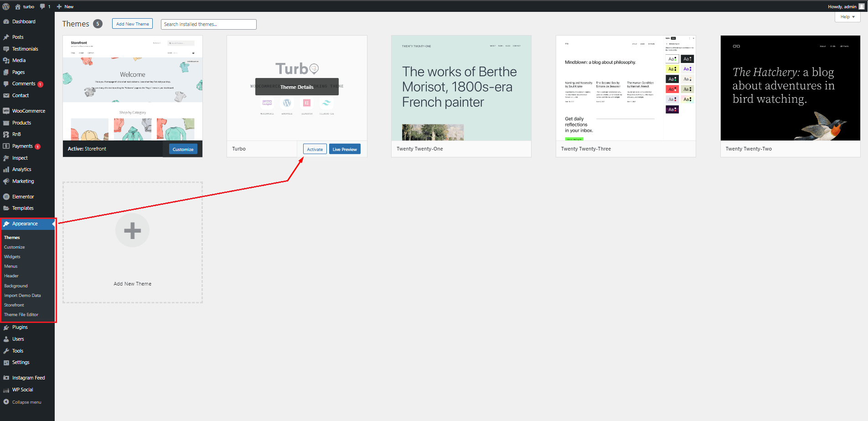868x421 pixels.
Task: Click the Testimonials menu icon
Action: pyautogui.click(x=6, y=49)
